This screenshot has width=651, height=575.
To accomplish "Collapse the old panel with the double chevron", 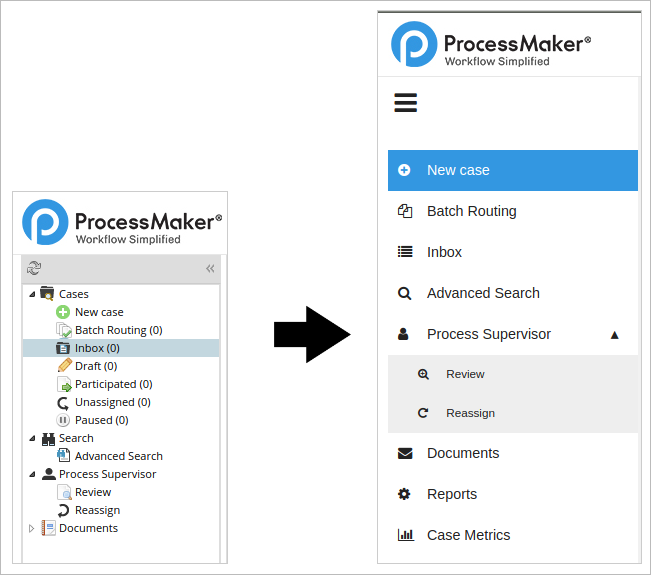I will tap(210, 268).
